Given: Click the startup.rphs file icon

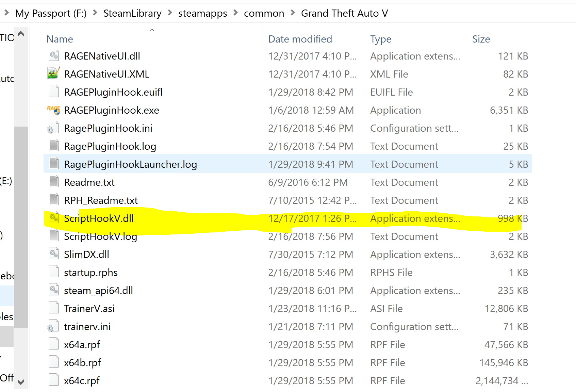Looking at the screenshot, I should coord(54,272).
